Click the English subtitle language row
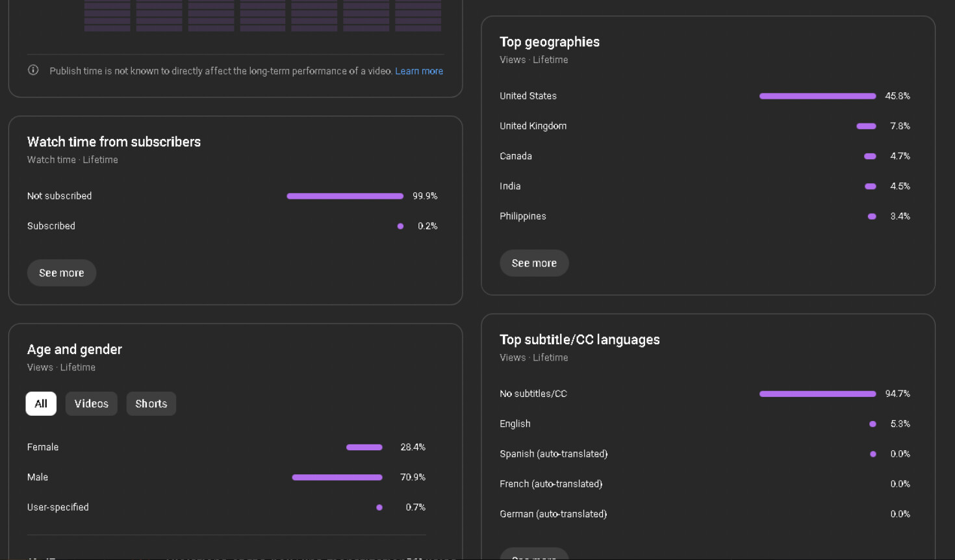955x560 pixels. tap(515, 424)
